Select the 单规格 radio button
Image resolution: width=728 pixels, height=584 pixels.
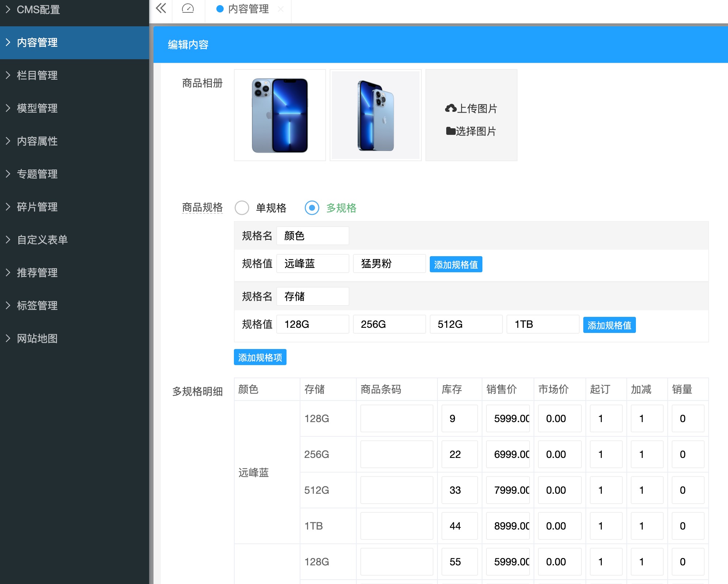(x=242, y=208)
